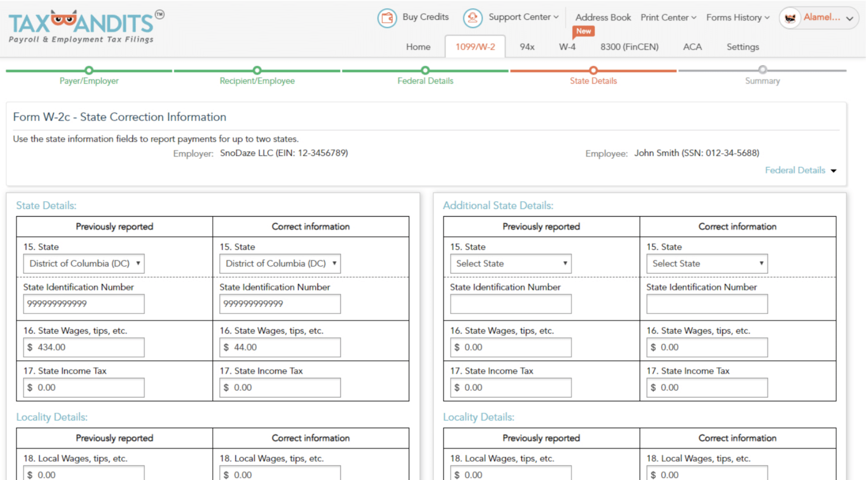Click the user profile avatar icon
This screenshot has width=868, height=480.
click(x=790, y=18)
